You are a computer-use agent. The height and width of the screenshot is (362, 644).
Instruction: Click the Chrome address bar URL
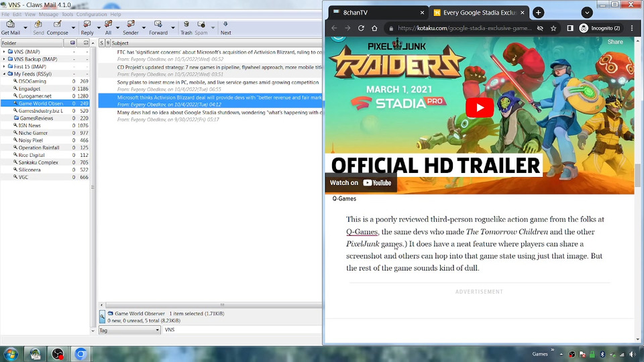[x=464, y=28]
